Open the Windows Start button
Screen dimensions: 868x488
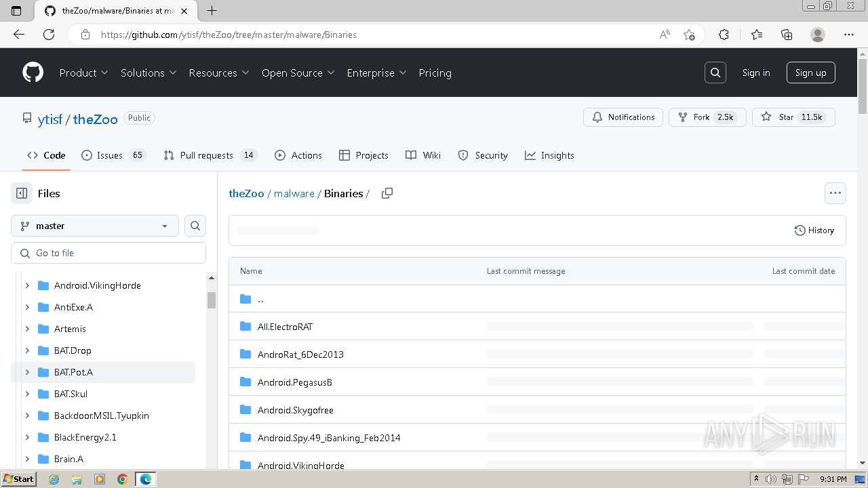(18, 479)
